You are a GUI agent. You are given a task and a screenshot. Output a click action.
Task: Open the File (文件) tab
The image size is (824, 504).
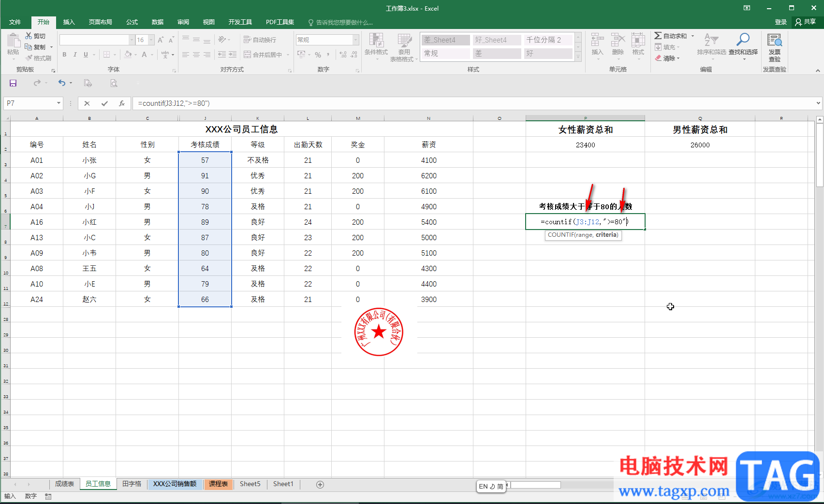point(15,22)
